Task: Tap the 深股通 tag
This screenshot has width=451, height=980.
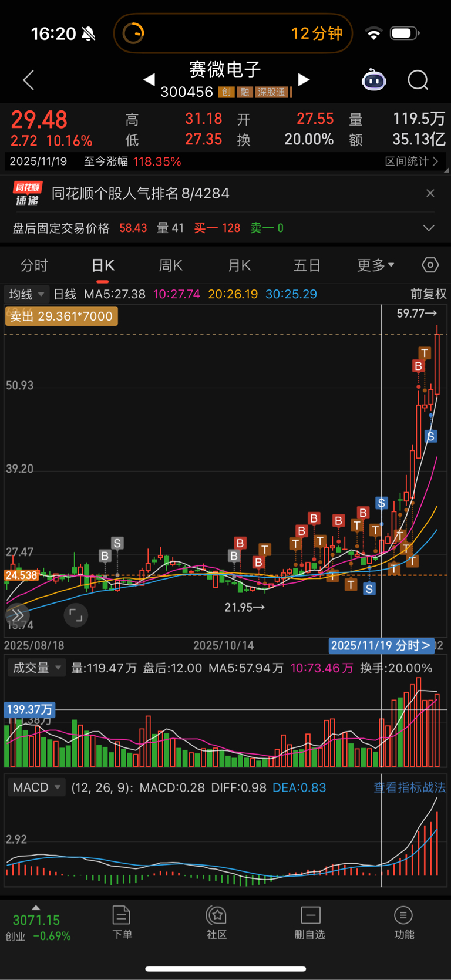Action: pyautogui.click(x=272, y=92)
